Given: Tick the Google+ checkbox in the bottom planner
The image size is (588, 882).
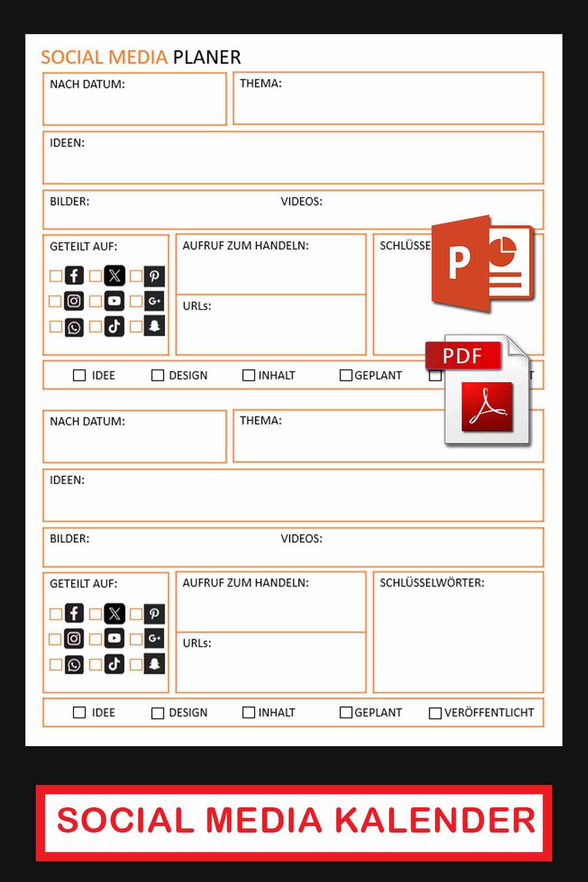Looking at the screenshot, I should pyautogui.click(x=136, y=639).
